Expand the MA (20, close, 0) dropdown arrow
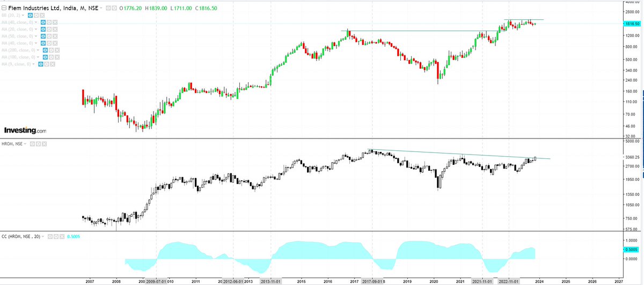 (35, 29)
